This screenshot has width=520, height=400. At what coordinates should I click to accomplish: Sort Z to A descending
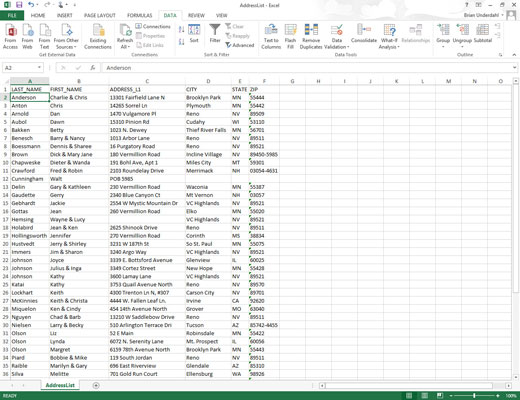[x=181, y=42]
